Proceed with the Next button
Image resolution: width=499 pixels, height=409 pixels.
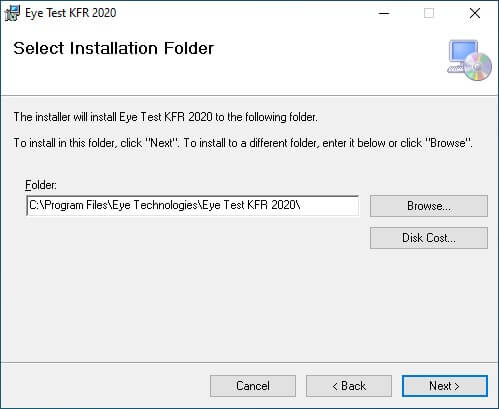point(445,386)
